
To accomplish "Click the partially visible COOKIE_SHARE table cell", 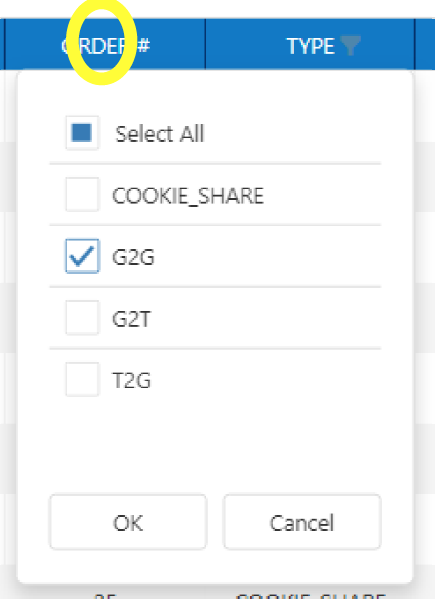I will click(311, 596).
